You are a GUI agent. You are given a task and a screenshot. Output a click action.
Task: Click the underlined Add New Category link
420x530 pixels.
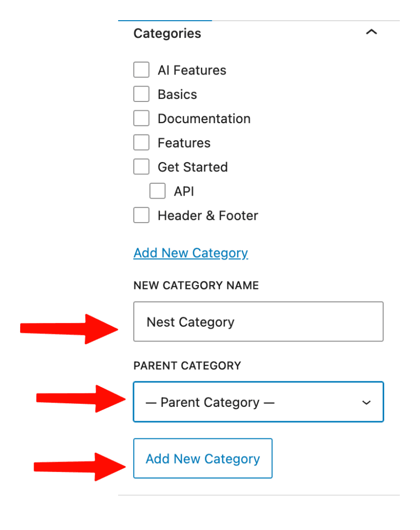[x=191, y=253]
